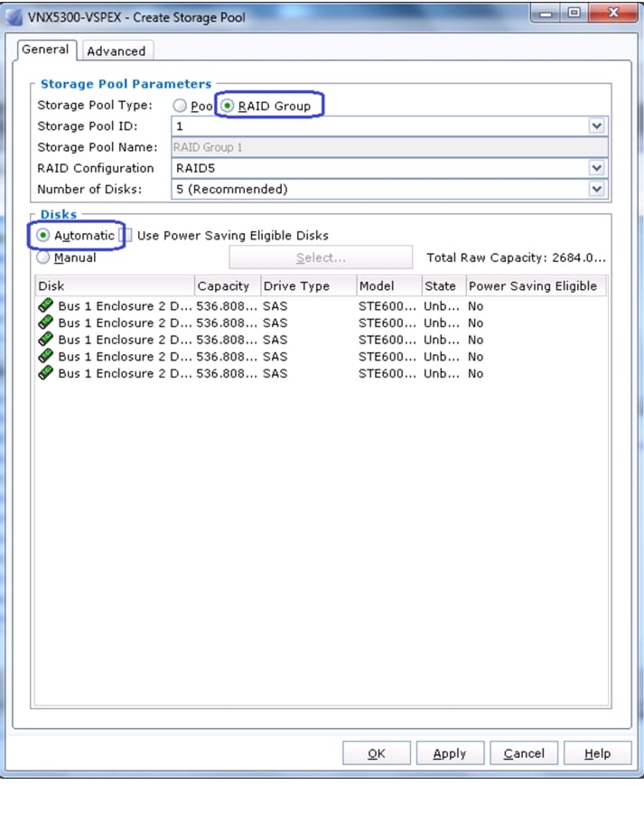Sort by the Disk column header

tap(115, 286)
